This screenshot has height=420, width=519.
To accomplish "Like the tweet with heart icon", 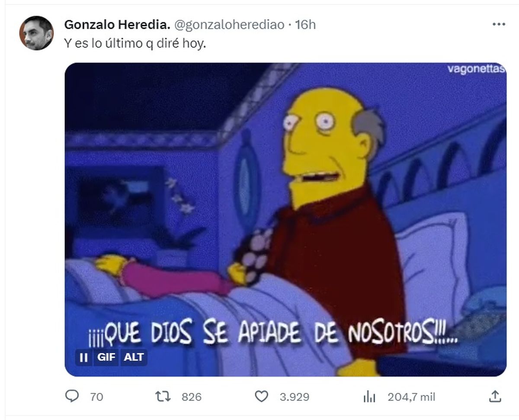I will pyautogui.click(x=261, y=396).
